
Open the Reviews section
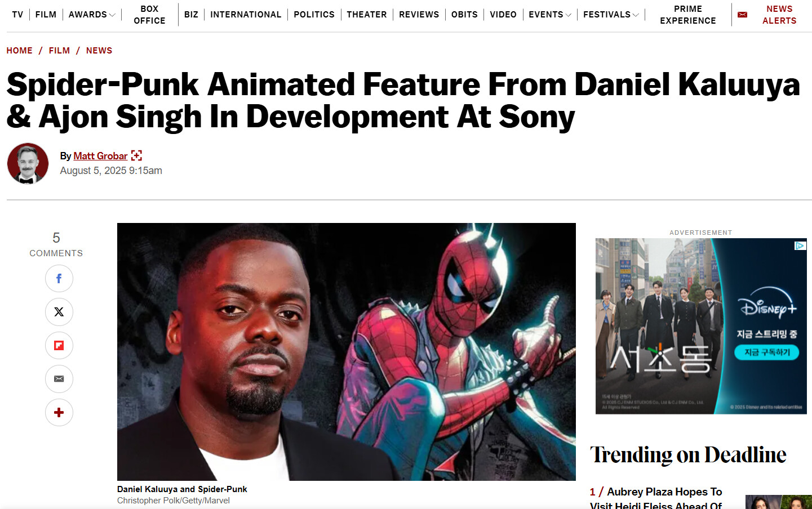click(419, 15)
